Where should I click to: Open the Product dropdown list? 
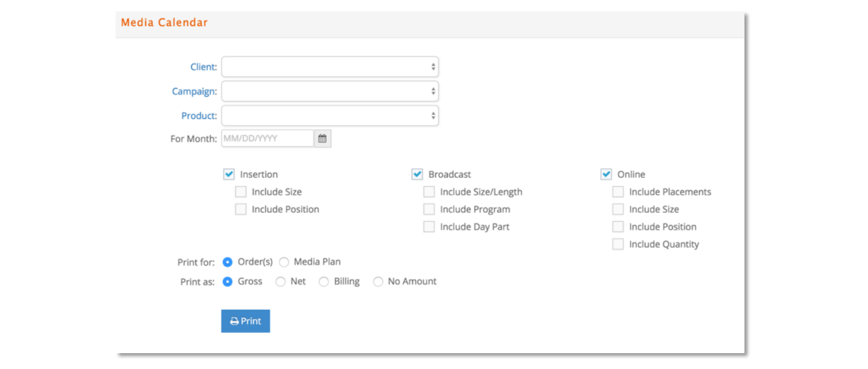[330, 116]
